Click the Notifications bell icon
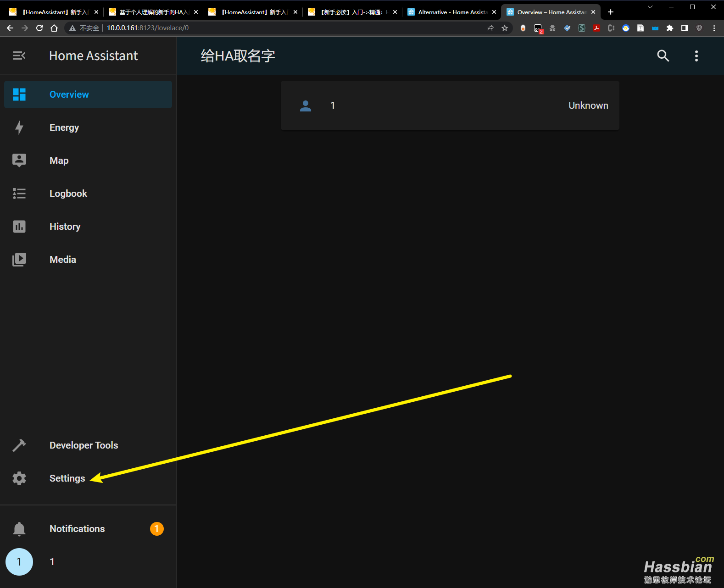 [19, 529]
